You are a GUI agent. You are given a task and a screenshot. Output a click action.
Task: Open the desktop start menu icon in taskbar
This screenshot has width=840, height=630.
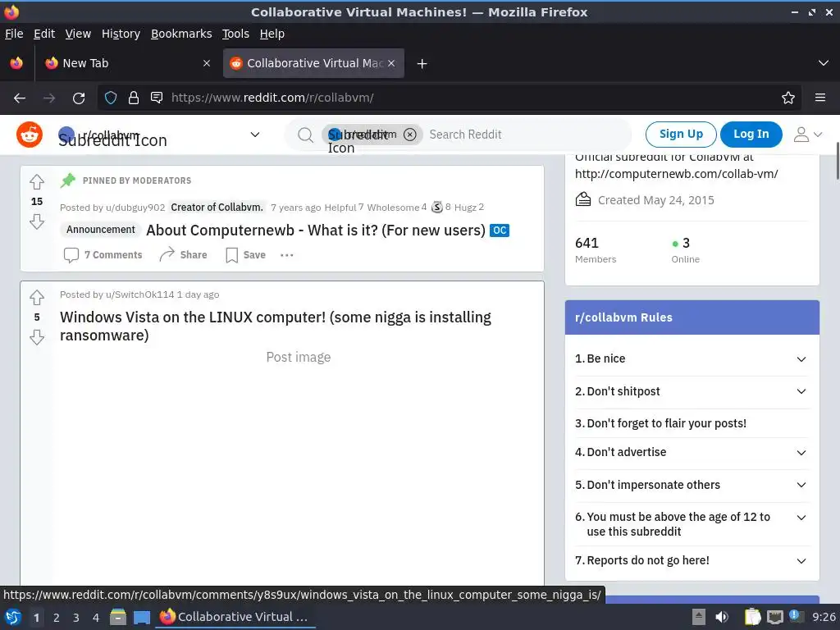(13, 617)
